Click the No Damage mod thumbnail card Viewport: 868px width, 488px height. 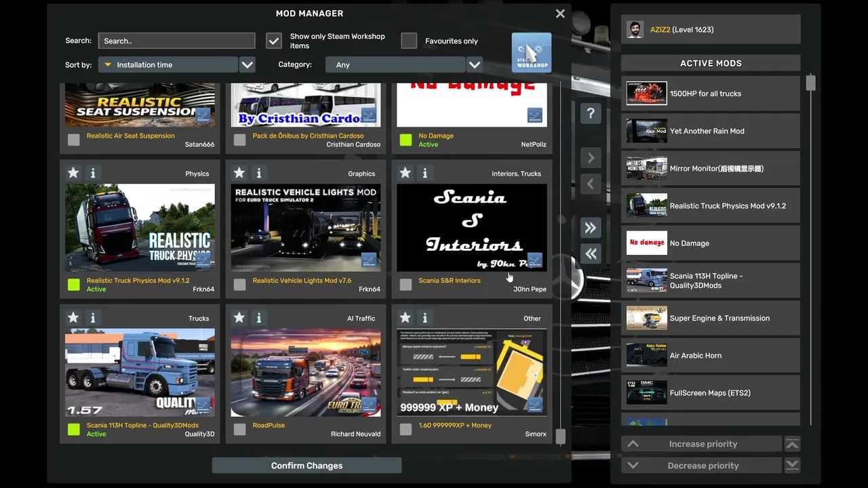point(471,105)
